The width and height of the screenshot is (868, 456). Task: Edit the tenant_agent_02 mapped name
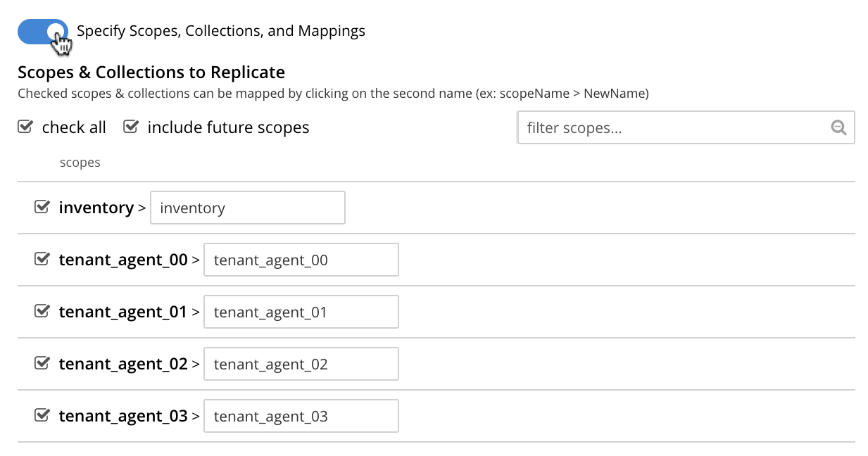[301, 363]
